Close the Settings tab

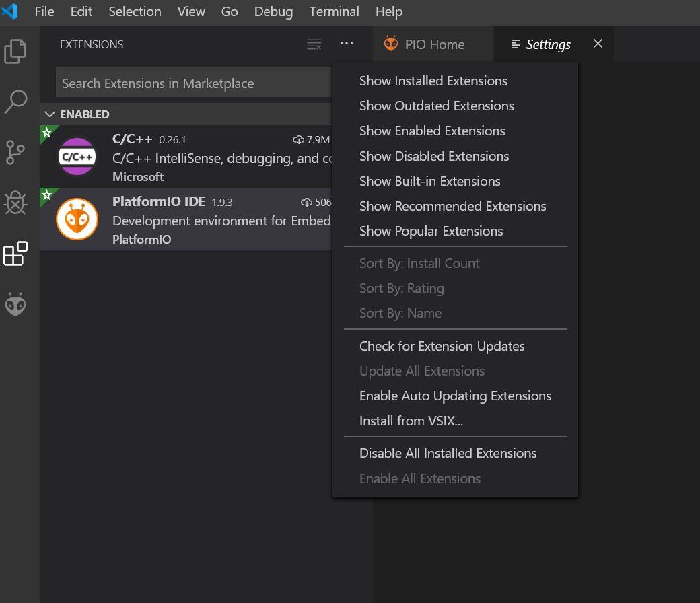(598, 44)
